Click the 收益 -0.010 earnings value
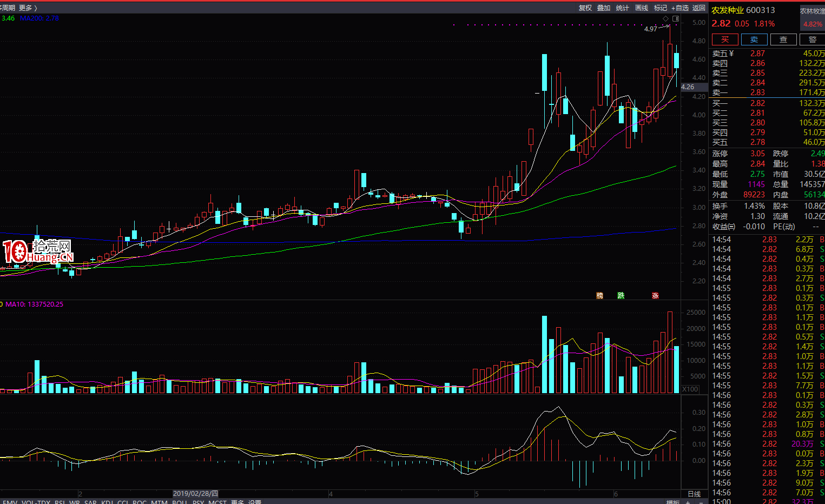 [754, 227]
